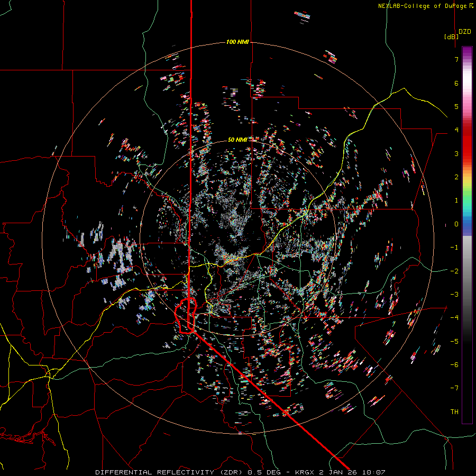Click the 2 value on color scale
The width and height of the screenshot is (476, 476).
pos(456,177)
